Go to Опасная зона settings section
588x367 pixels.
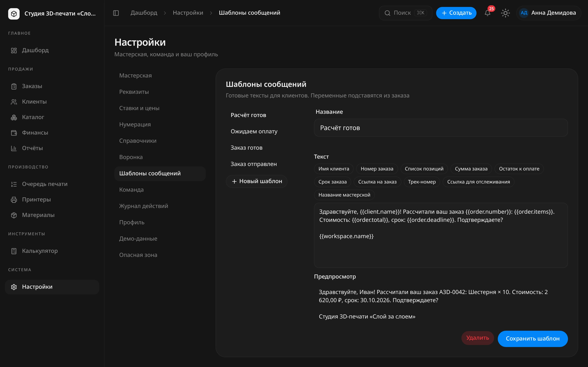coord(138,255)
